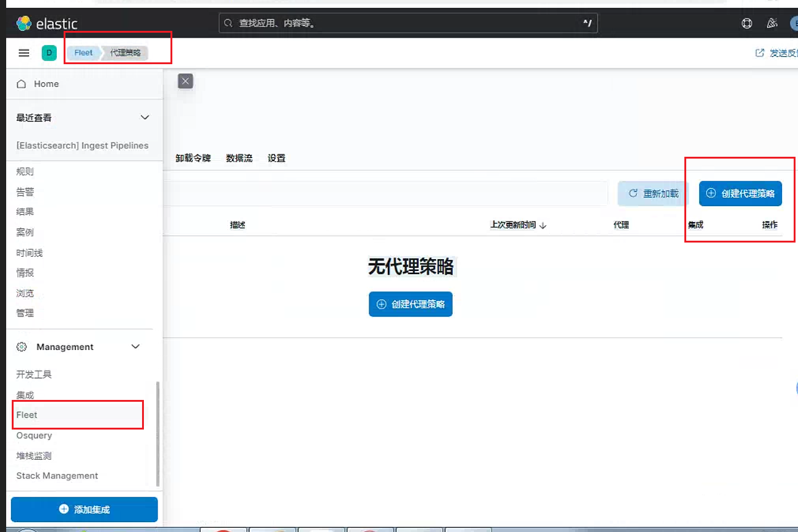Click the 代理策略 breadcrumb
The height and width of the screenshot is (532, 798).
125,53
